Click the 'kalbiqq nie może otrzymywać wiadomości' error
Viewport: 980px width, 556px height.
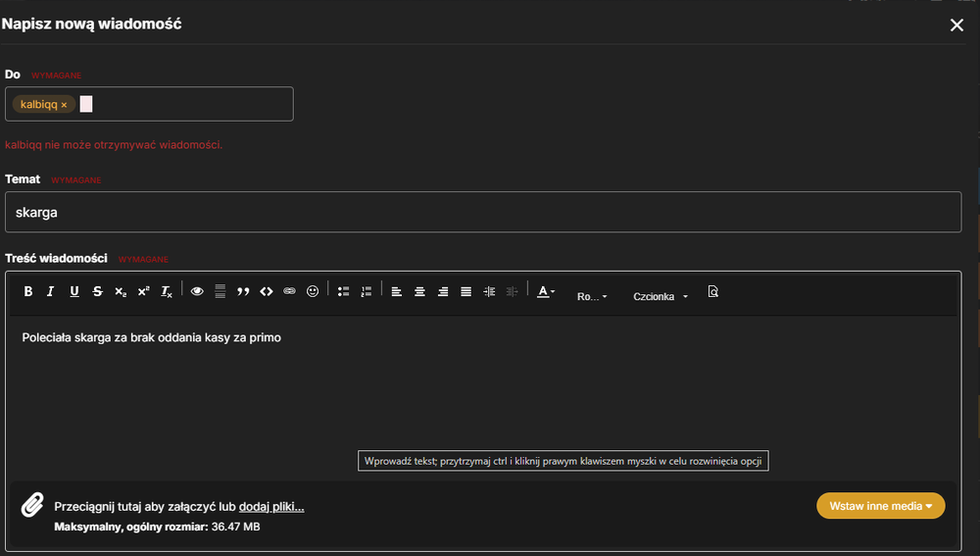(x=114, y=144)
